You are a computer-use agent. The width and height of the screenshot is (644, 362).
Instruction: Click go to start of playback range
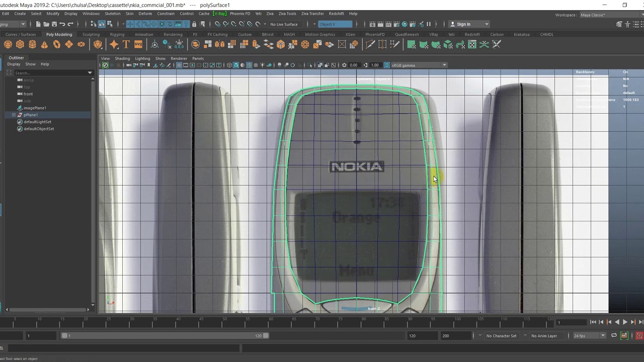[593, 322]
